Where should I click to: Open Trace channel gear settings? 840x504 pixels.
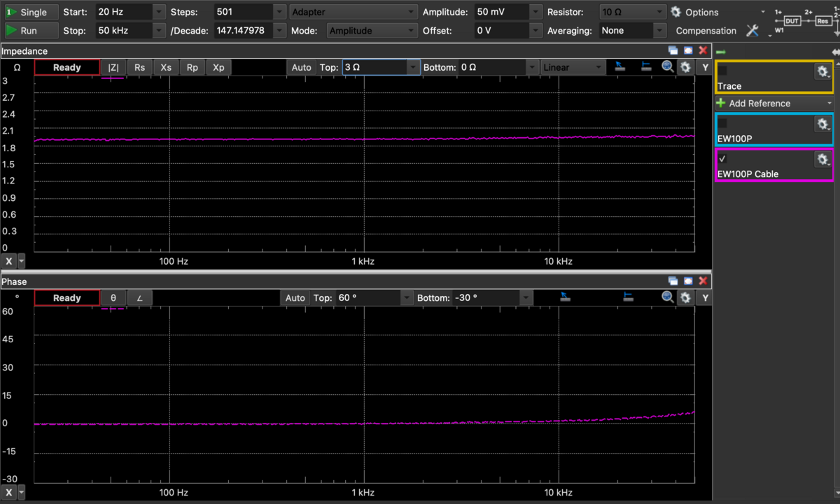coord(822,71)
